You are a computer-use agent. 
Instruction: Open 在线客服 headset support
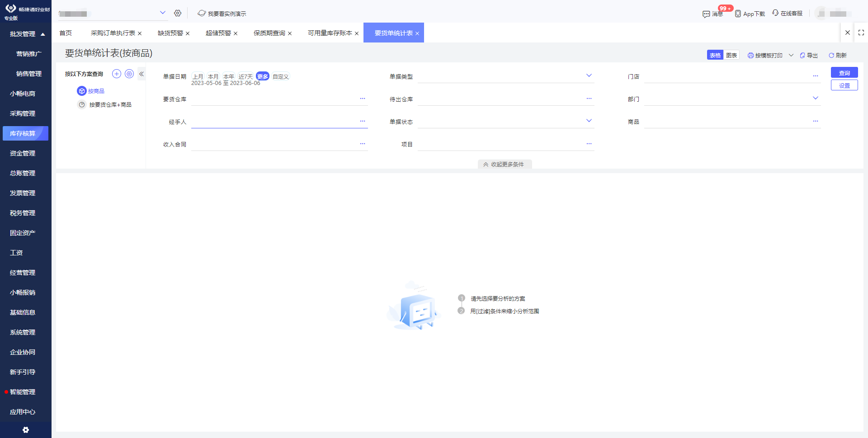tap(788, 13)
